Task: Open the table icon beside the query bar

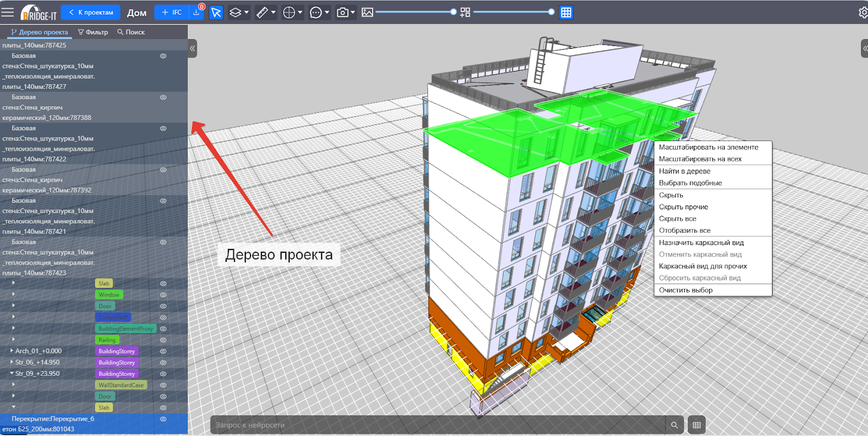Action: point(697,425)
